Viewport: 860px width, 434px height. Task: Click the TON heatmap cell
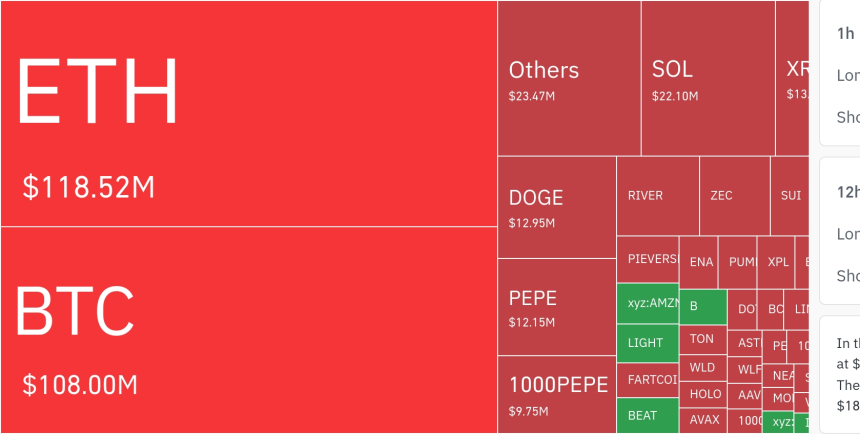point(703,340)
